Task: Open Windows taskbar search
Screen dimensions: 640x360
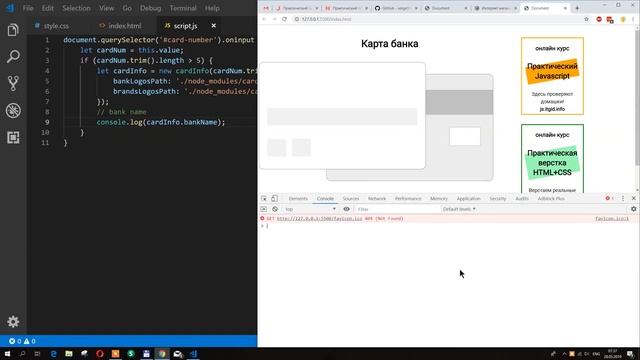Action: pos(22,354)
